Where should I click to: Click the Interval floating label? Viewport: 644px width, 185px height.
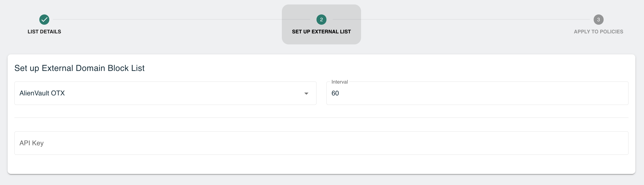[x=340, y=82]
